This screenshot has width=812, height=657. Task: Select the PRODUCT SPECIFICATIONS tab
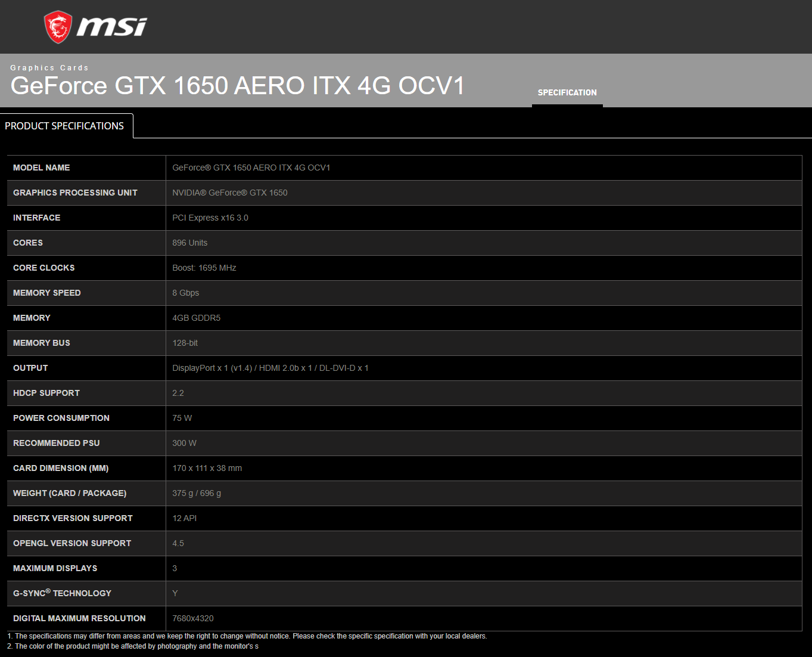pos(64,126)
